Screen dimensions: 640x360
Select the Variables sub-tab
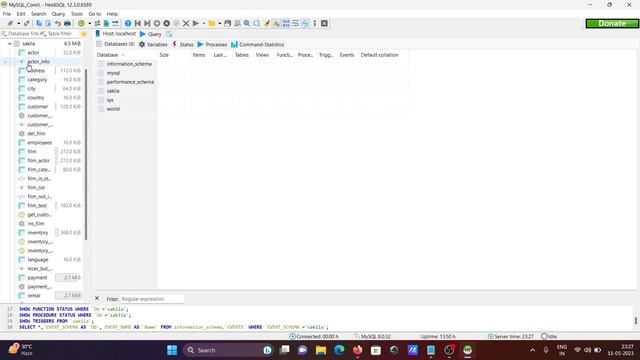click(153, 44)
